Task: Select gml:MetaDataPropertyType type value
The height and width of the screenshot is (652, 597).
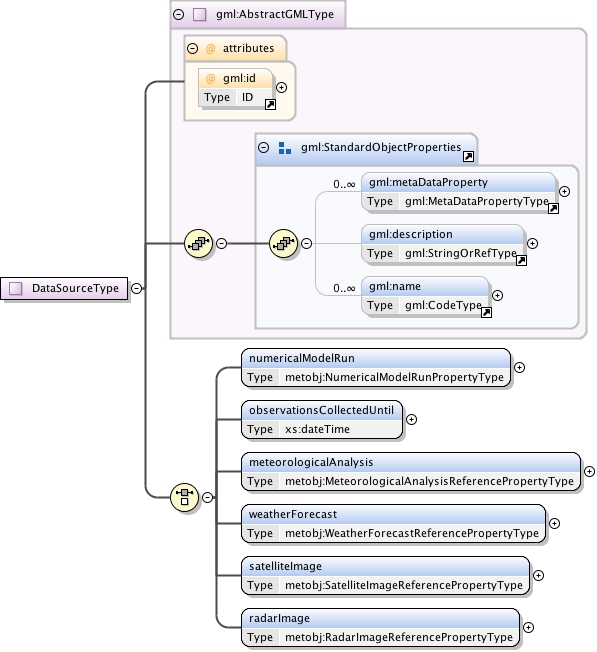Action: click(477, 201)
